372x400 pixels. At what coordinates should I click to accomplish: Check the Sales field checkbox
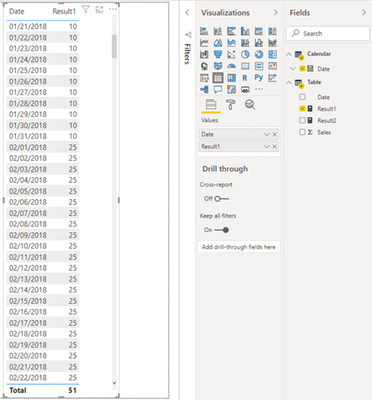[x=302, y=132]
